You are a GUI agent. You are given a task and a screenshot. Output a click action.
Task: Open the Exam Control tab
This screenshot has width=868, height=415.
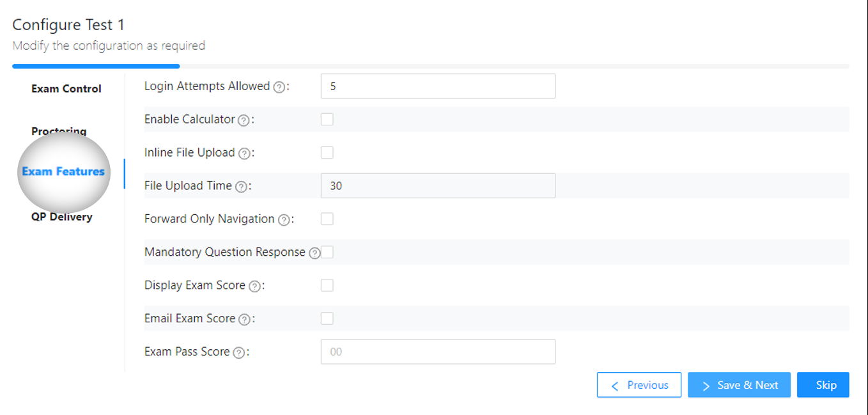click(x=66, y=89)
